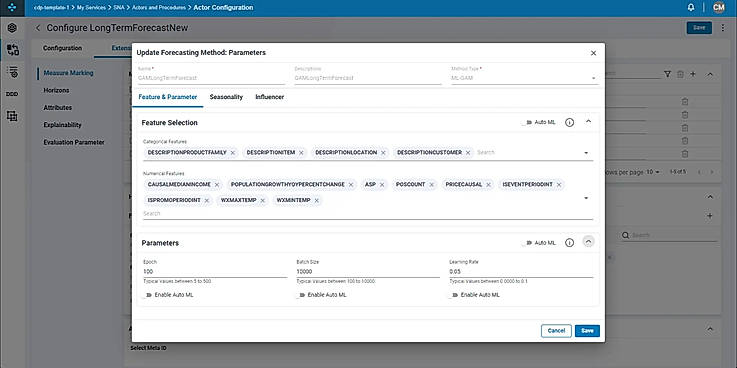Collapse the Parameters section chevron
Viewport: 737px width, 368px height.
pyautogui.click(x=588, y=242)
